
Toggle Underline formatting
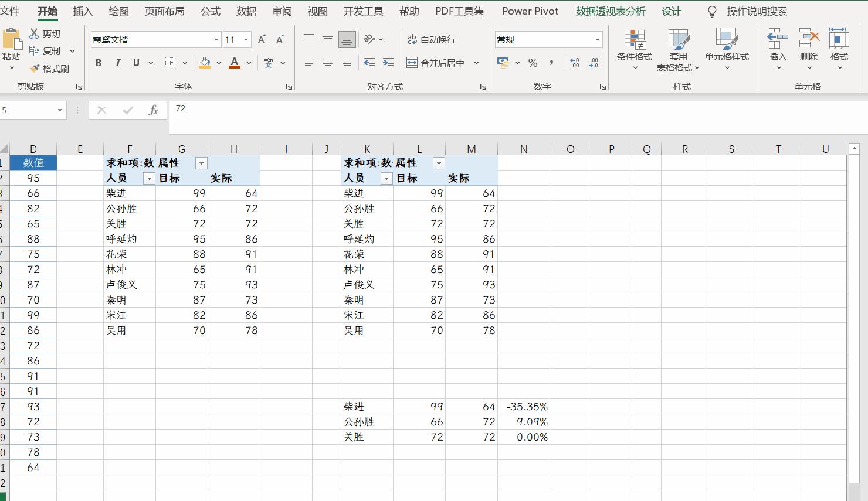click(135, 63)
